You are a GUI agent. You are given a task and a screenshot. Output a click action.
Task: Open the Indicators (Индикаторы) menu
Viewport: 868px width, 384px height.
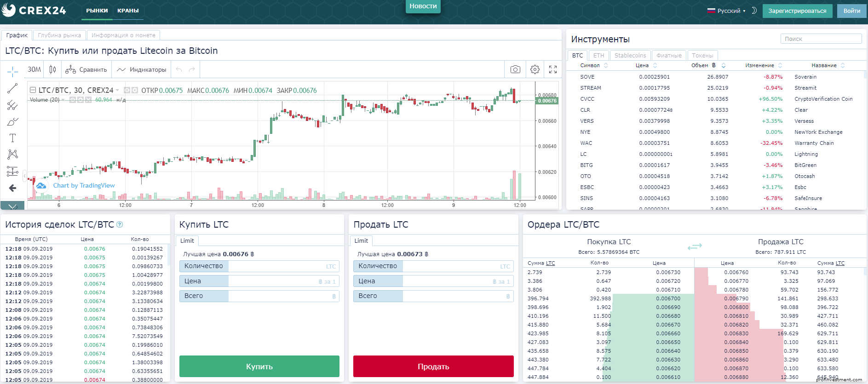[x=142, y=69]
